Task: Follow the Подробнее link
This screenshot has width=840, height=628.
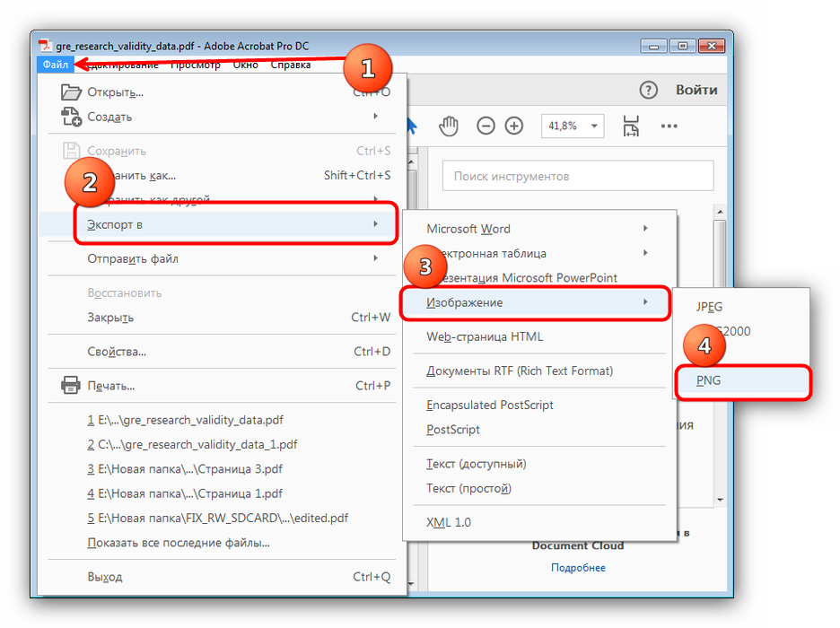Action: point(578,568)
